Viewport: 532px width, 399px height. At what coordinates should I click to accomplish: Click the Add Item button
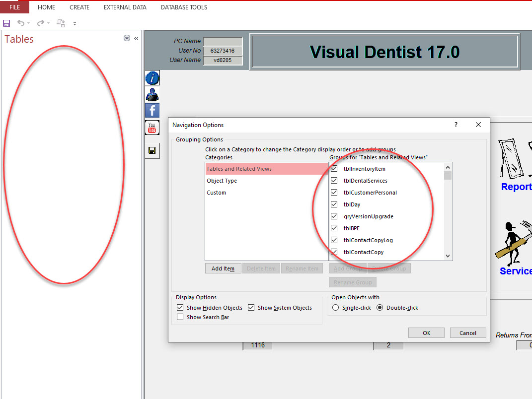coord(223,268)
